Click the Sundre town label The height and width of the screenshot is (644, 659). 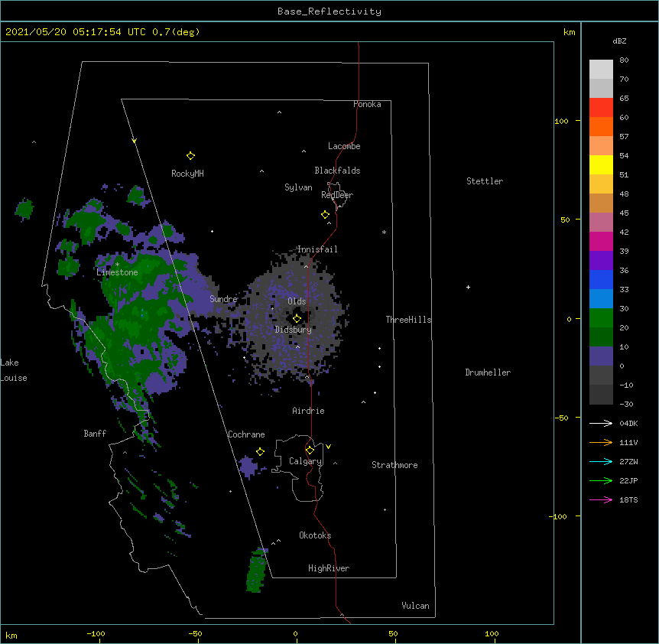(223, 299)
